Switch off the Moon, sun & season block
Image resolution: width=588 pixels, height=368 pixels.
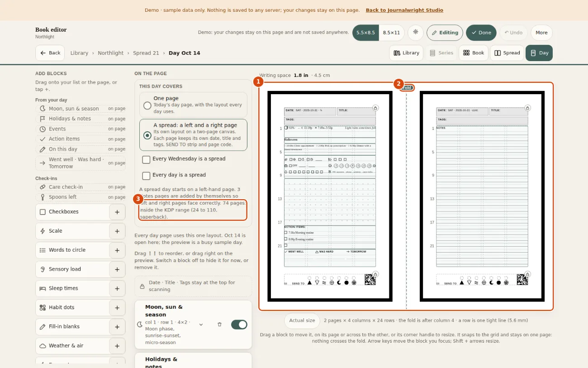pos(239,325)
